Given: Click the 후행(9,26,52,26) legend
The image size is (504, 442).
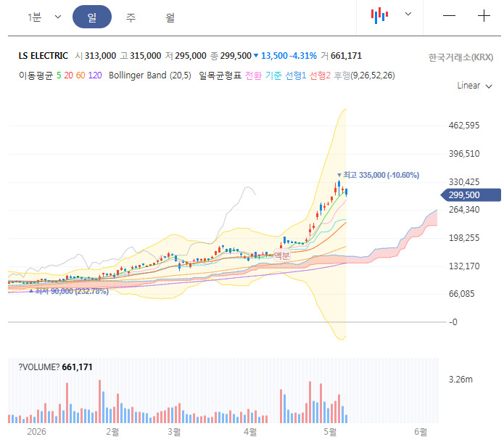Looking at the screenshot, I should click(x=364, y=75).
